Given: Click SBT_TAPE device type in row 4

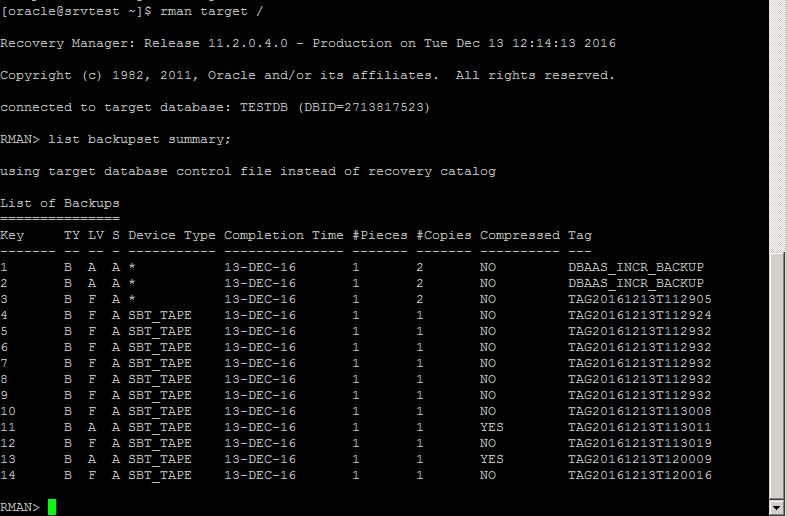Looking at the screenshot, I should coord(160,315).
